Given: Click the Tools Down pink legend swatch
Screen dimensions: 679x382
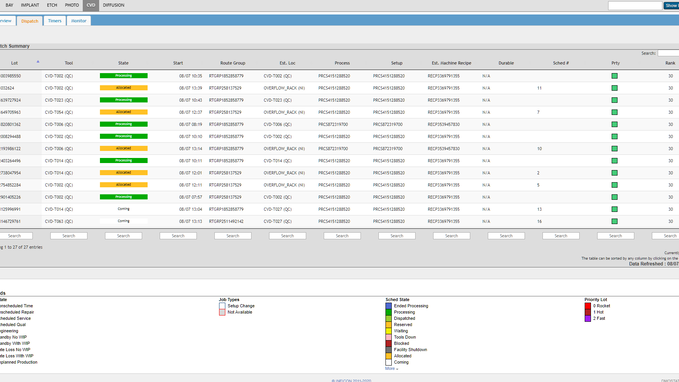Looking at the screenshot, I should [388, 337].
